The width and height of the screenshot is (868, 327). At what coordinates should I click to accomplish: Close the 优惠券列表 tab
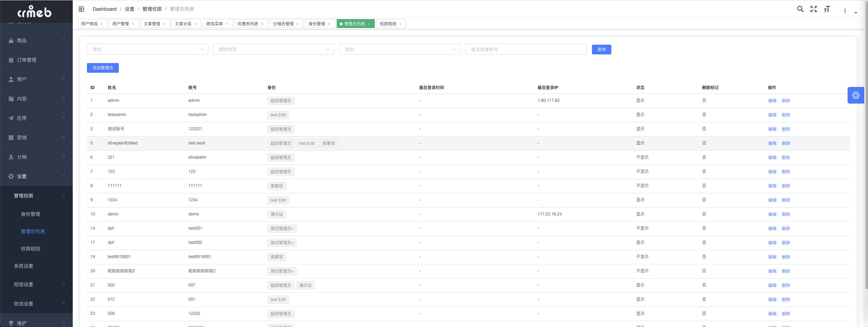tap(262, 24)
